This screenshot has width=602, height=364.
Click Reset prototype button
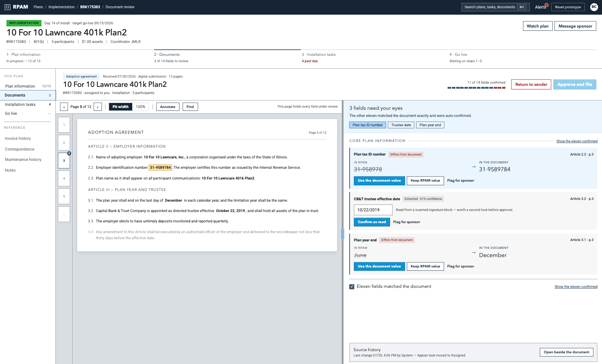coord(568,7)
